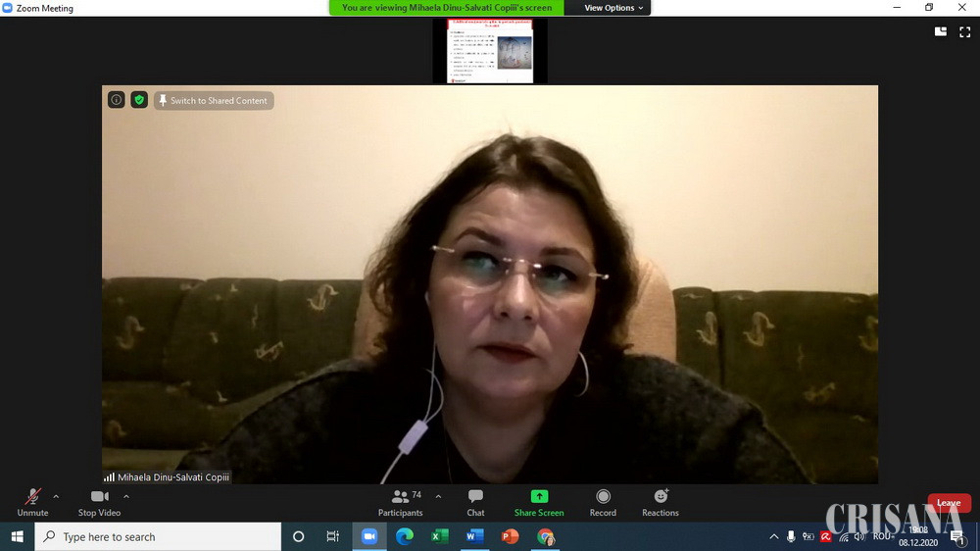980x551 pixels.
Task: Select the shared screen thumbnail
Action: (490, 51)
